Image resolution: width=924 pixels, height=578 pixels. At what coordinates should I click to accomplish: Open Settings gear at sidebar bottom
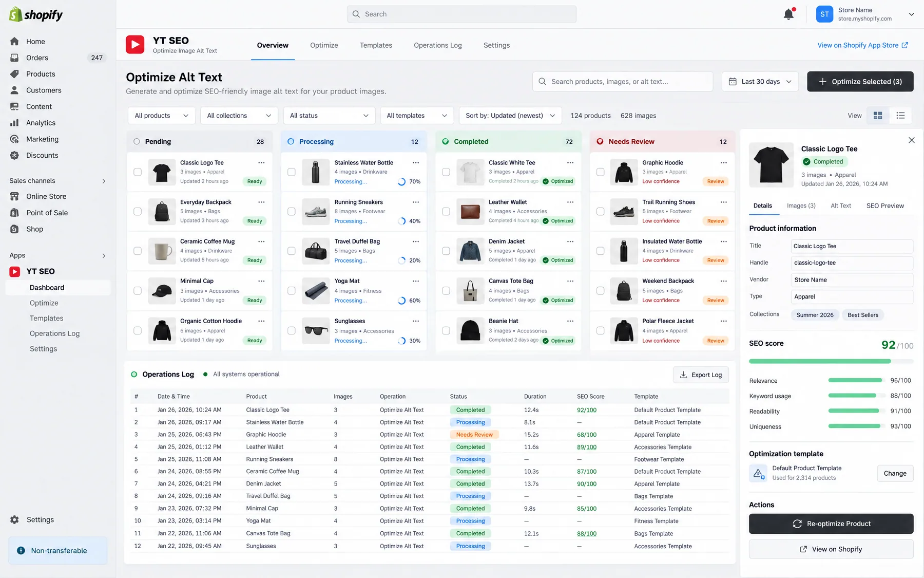(x=15, y=520)
